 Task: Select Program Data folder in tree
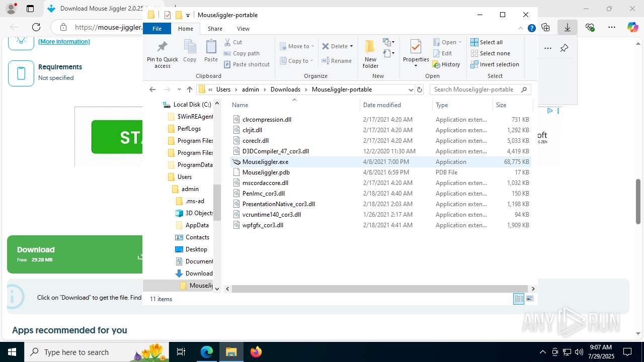point(190,165)
